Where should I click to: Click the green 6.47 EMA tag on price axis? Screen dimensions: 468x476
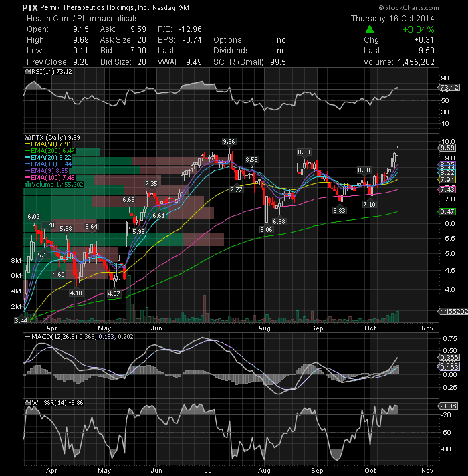click(x=447, y=211)
